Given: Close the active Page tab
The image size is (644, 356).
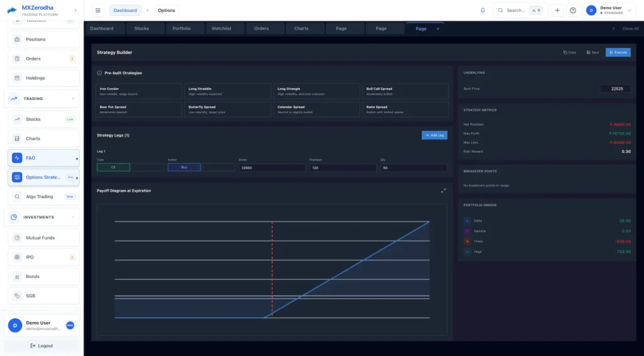Looking at the screenshot, I should tap(438, 29).
